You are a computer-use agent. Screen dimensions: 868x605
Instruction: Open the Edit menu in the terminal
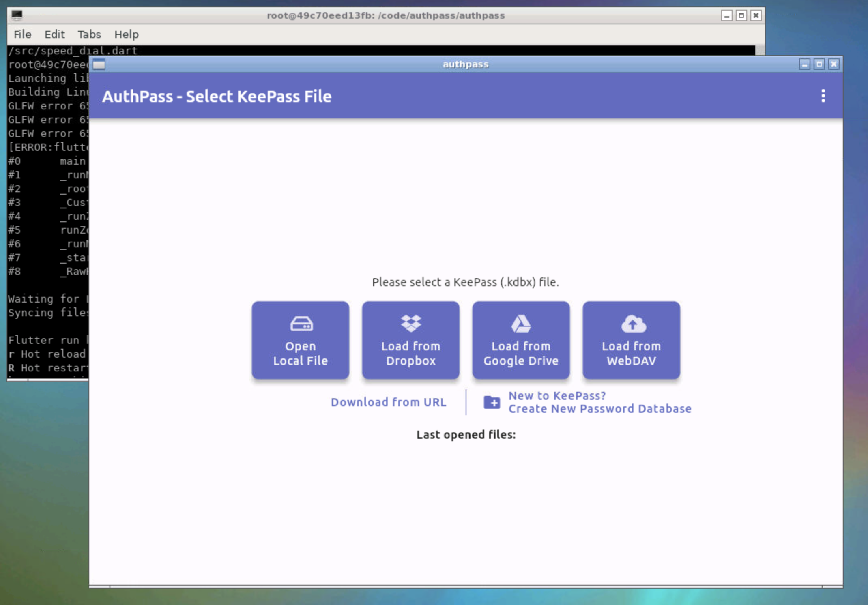click(54, 34)
